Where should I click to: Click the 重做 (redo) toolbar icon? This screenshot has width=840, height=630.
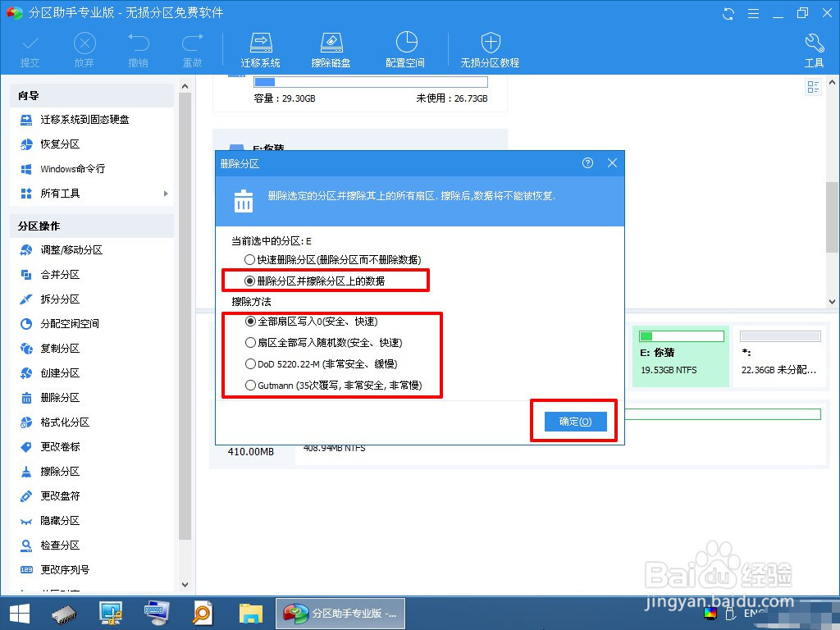click(x=192, y=51)
